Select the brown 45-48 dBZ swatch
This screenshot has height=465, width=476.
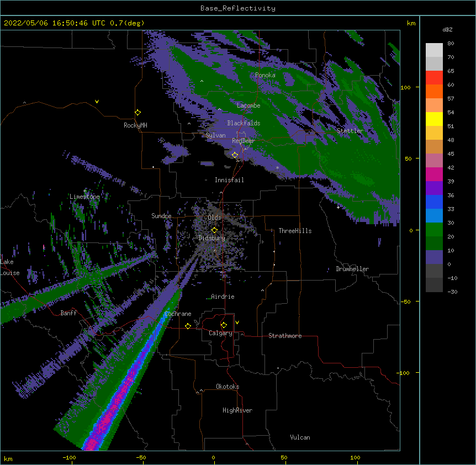point(434,146)
